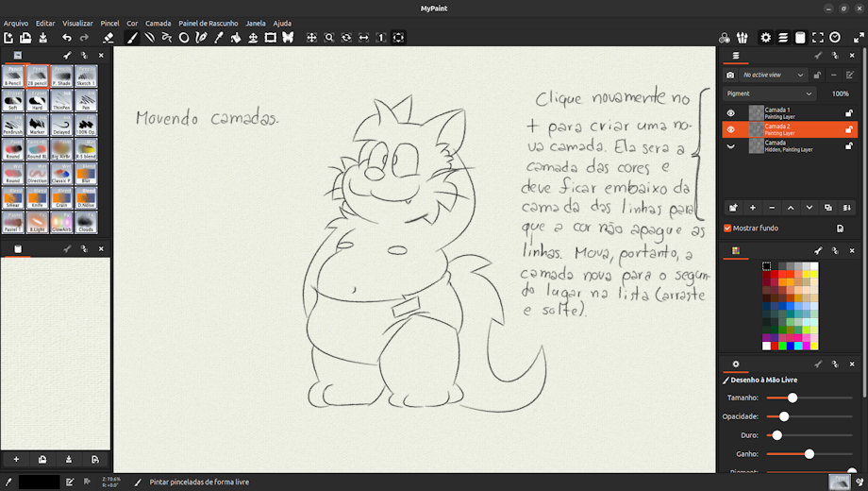The width and height of the screenshot is (868, 491).
Task: Select the color picker eyedropper tool
Action: pyautogui.click(x=219, y=38)
